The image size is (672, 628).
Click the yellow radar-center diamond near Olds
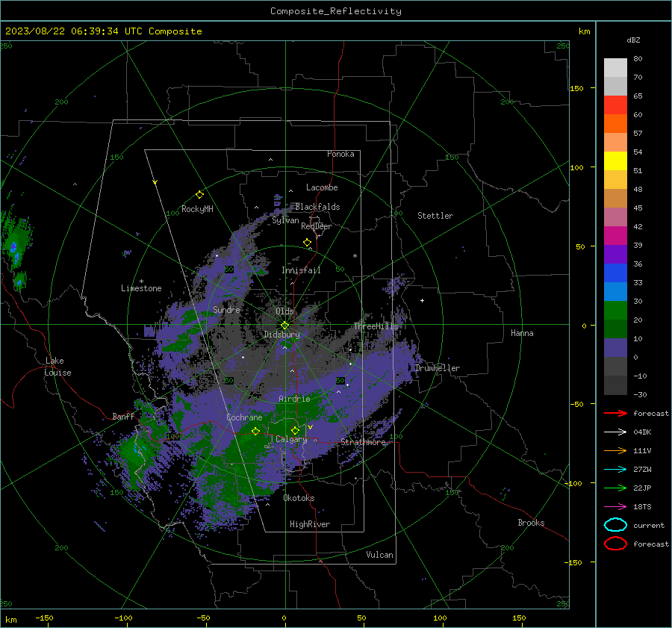coord(285,325)
